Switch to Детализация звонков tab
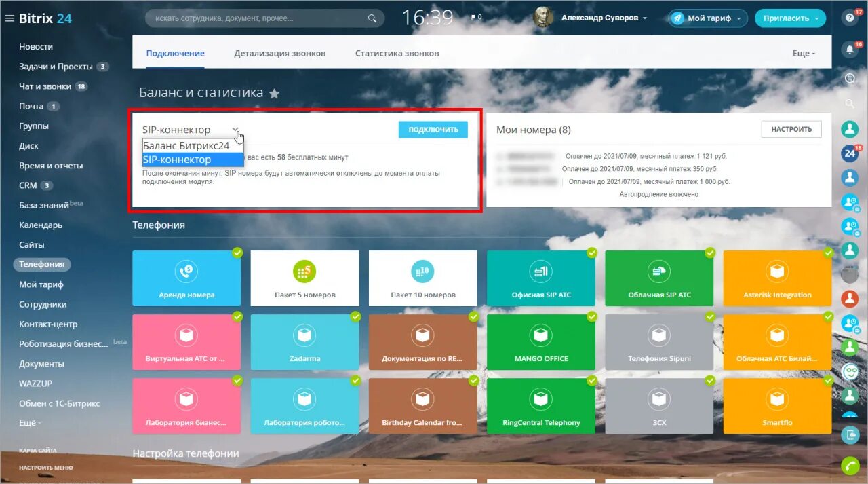Image resolution: width=868 pixels, height=484 pixels. (x=280, y=53)
